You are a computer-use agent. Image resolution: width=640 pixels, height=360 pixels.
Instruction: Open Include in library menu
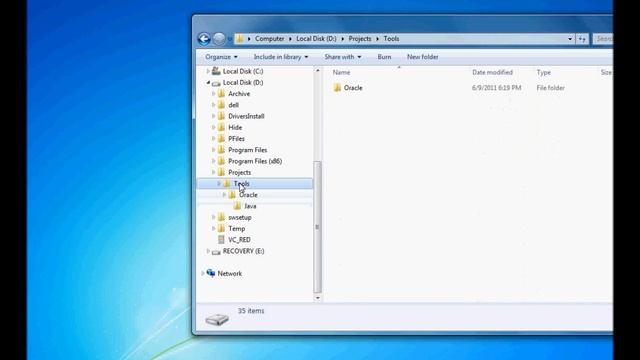pyautogui.click(x=281, y=57)
